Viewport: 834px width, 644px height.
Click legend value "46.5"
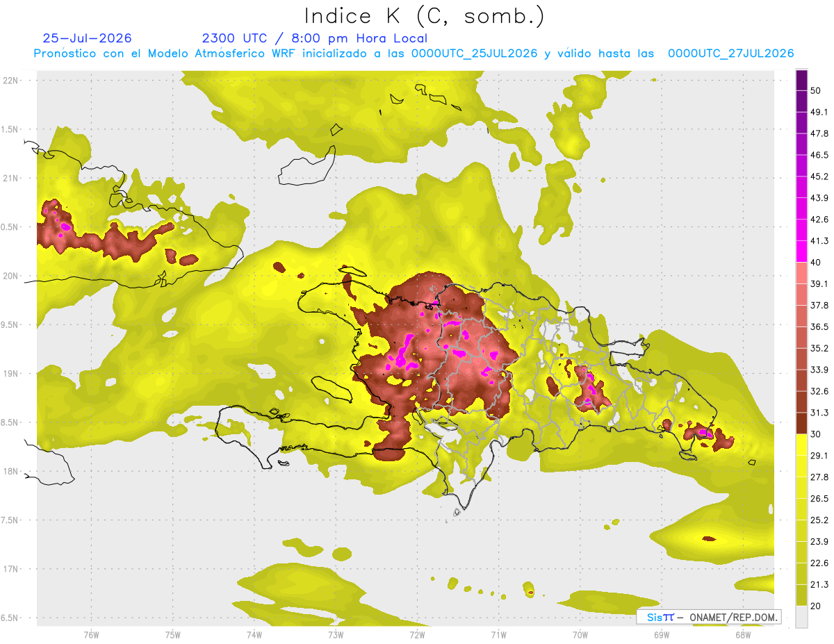click(x=819, y=155)
